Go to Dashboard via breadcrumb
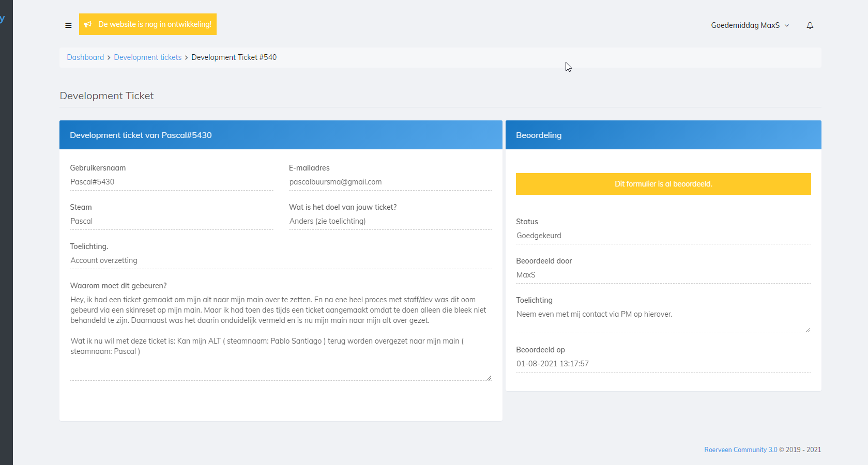868x465 pixels. [85, 57]
